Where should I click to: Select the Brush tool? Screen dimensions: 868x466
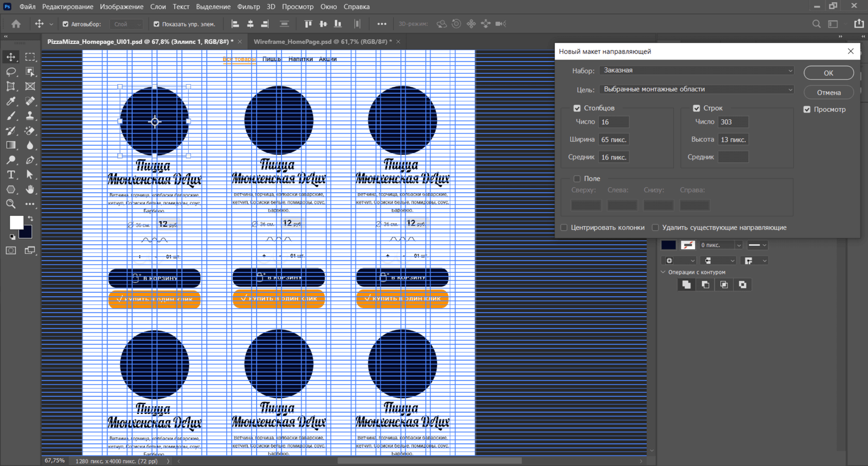pos(11,116)
